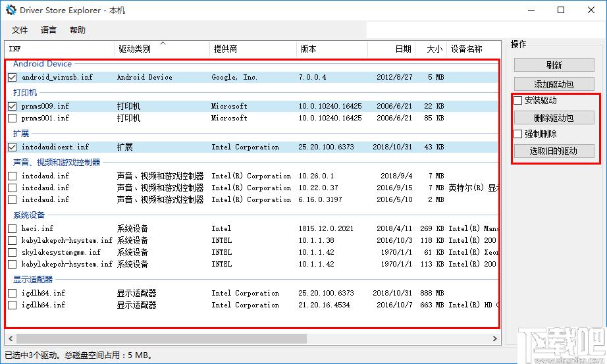This screenshot has height=364, width=607.
Task: Click the horizontal scrollbar right arrow
Action: tap(494, 339)
